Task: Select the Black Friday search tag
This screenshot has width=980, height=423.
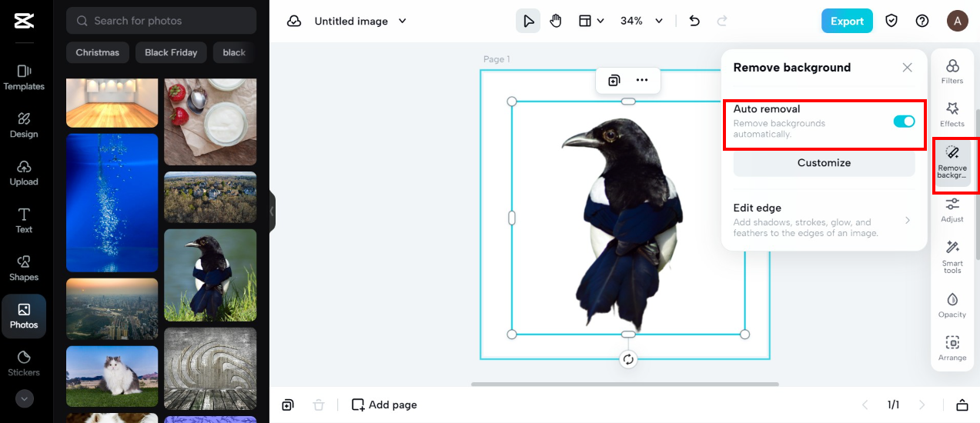Action: (x=171, y=52)
